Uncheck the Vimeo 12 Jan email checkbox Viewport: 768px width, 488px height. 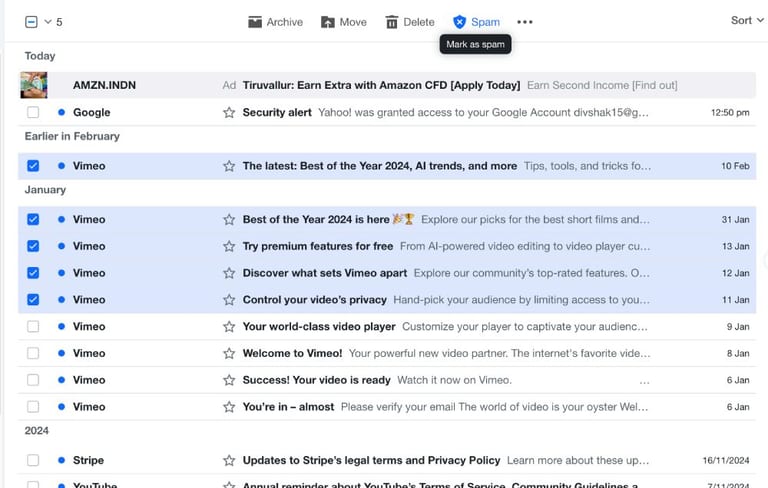(x=33, y=273)
